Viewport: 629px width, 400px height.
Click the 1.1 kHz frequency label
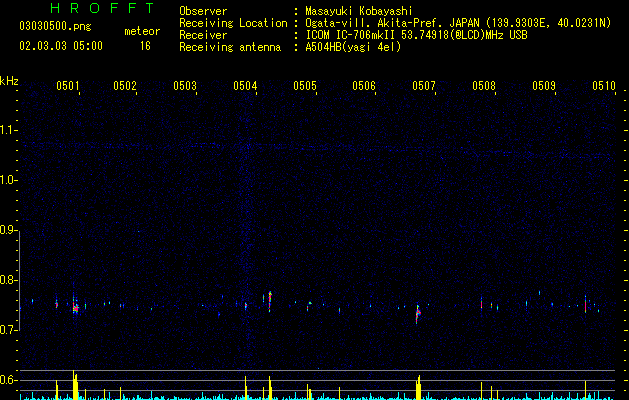(8, 130)
